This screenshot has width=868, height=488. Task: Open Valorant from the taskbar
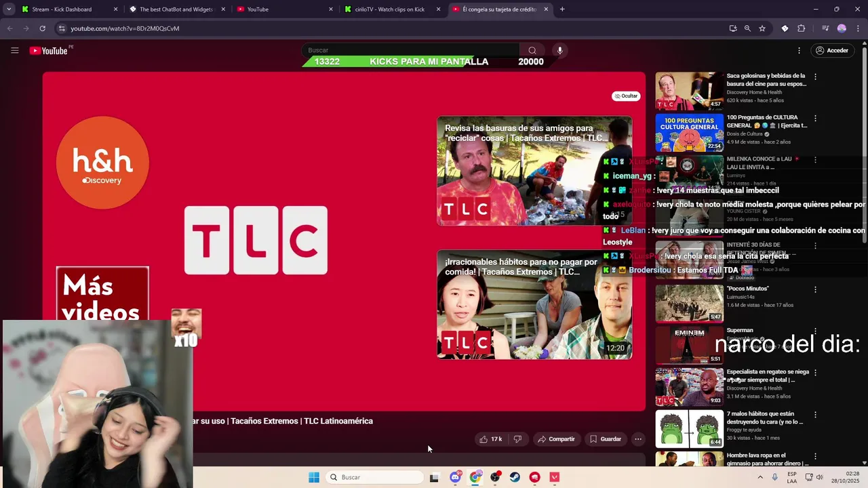point(555,477)
